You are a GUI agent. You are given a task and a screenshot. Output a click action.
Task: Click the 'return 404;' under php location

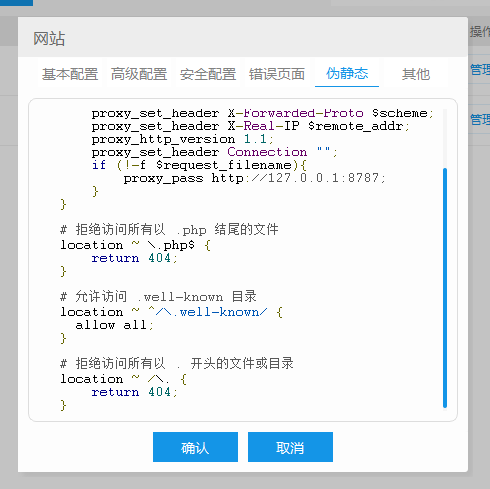[135, 258]
